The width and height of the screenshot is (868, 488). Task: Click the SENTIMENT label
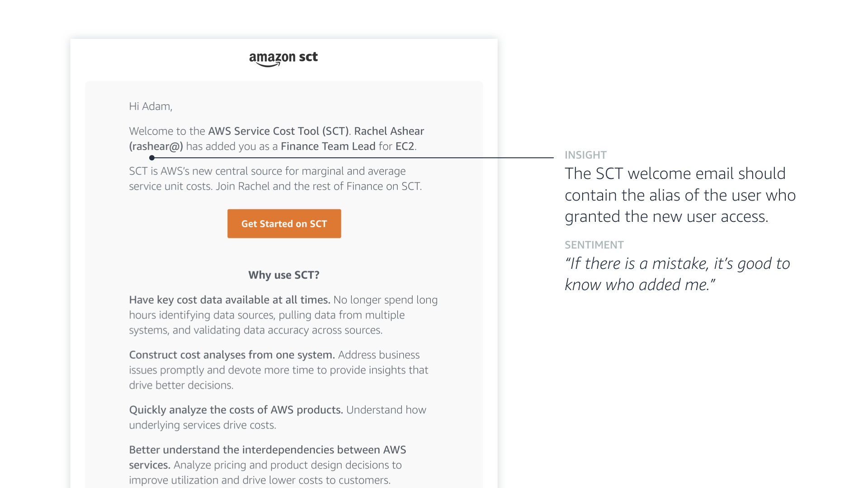click(594, 245)
